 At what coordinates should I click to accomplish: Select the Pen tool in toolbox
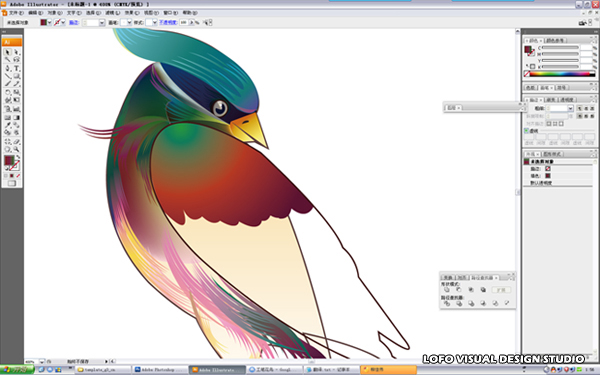coord(7,68)
